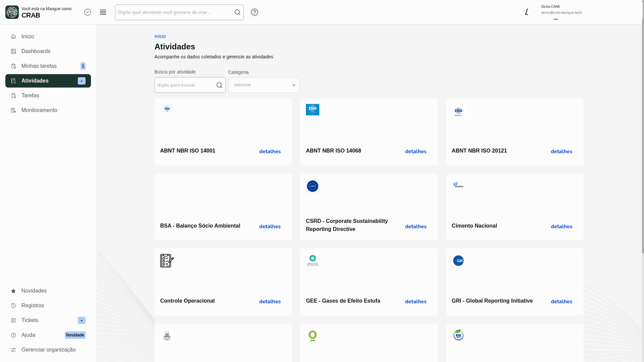The width and height of the screenshot is (644, 362).
Task: Open Registros in the sidebar
Action: click(48, 305)
